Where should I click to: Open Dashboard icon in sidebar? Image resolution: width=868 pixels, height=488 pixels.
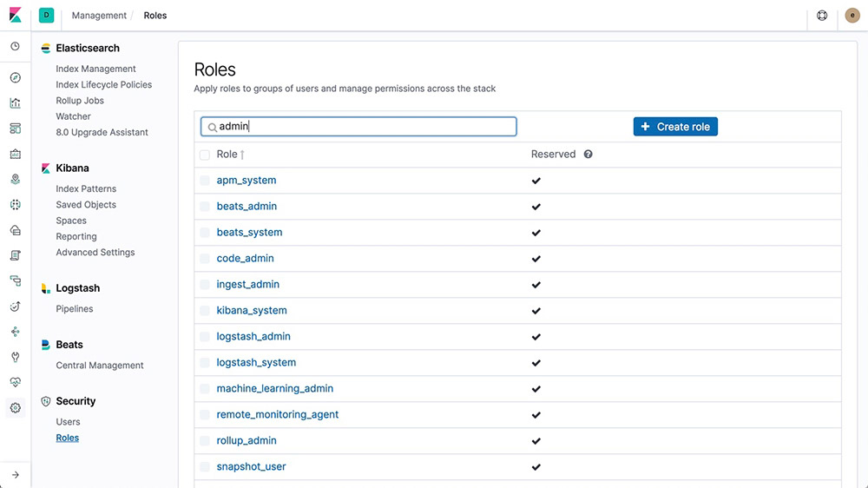(16, 129)
